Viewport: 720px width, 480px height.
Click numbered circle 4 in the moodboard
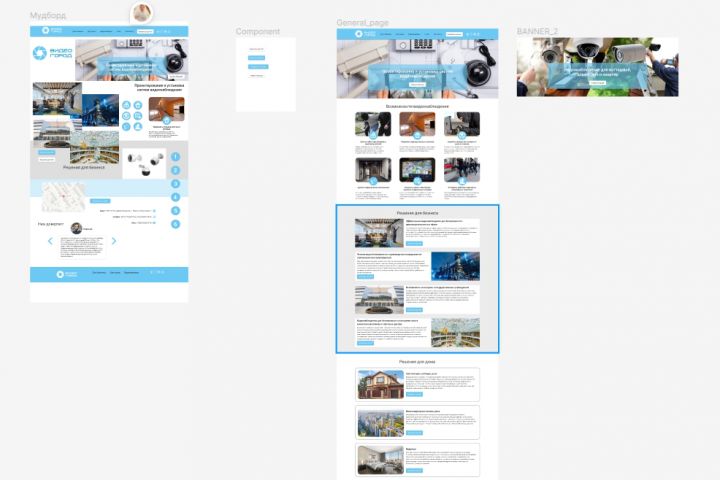[x=175, y=197]
